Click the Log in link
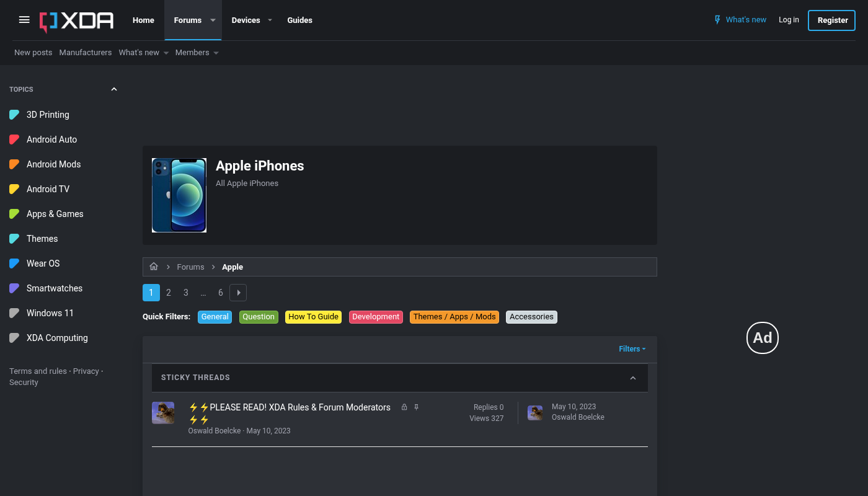Viewport: 868px width, 496px height. pyautogui.click(x=789, y=20)
